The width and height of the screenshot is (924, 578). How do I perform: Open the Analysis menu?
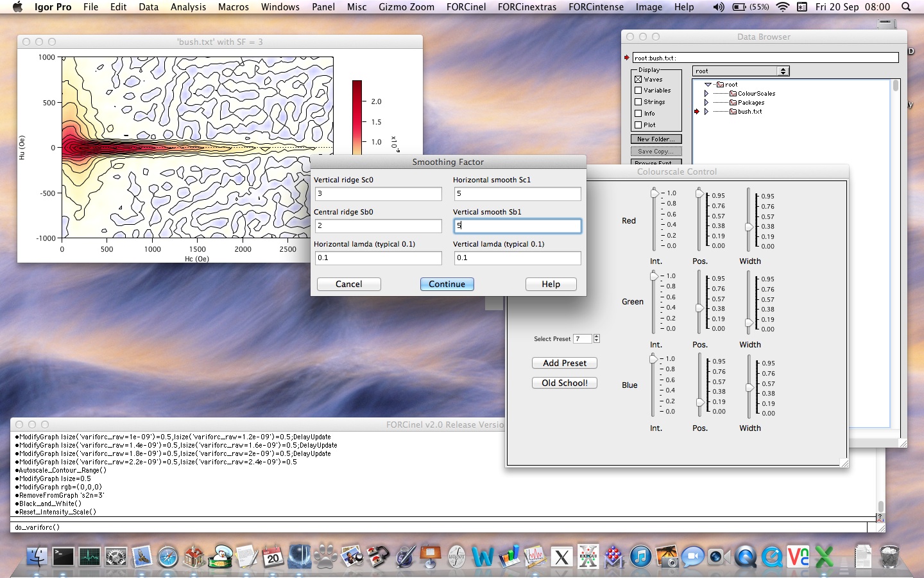pyautogui.click(x=188, y=7)
